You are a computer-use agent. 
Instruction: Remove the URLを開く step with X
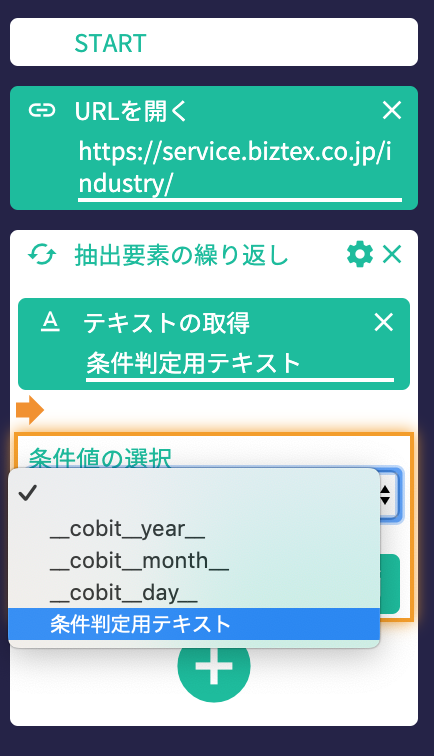click(392, 110)
